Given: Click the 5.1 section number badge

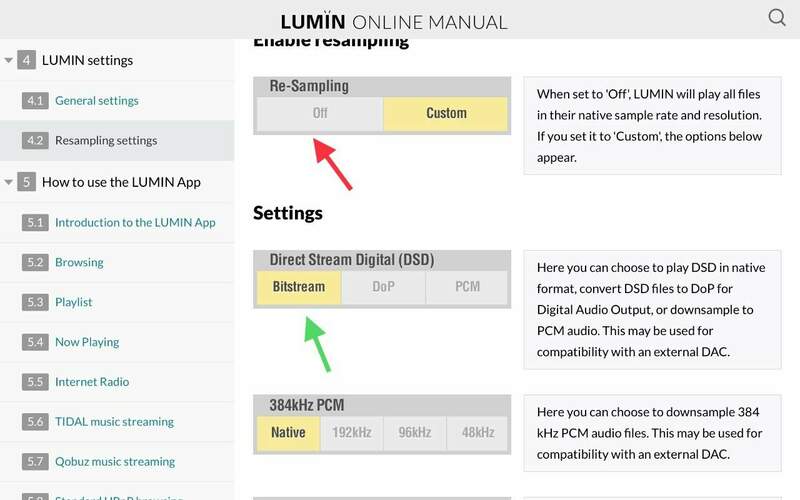Looking at the screenshot, I should (35, 222).
